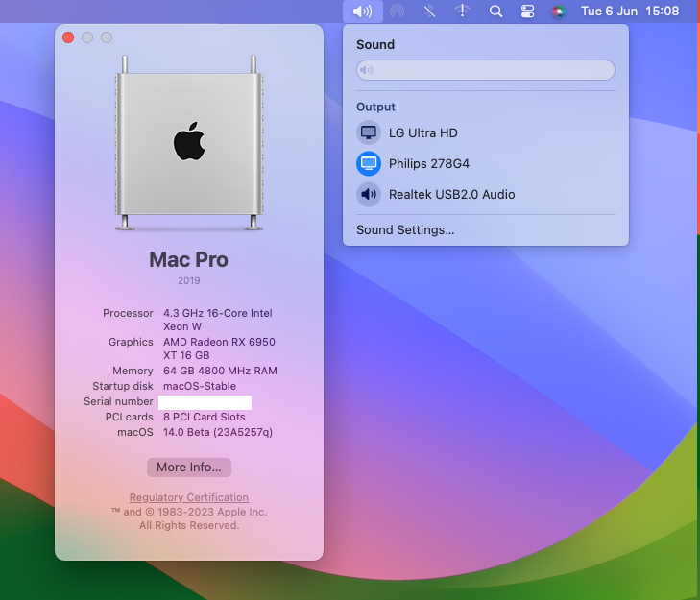
Task: Click the macOS version 14.0 Beta text
Action: 218,432
